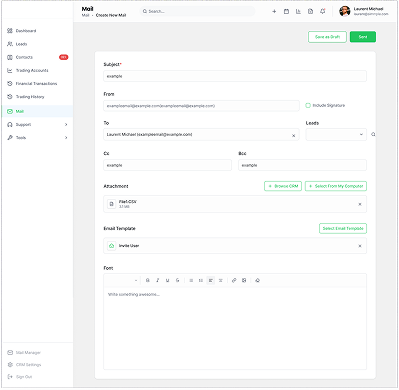Click the File1.CSV file icon
The image size is (399, 390).
click(x=111, y=204)
